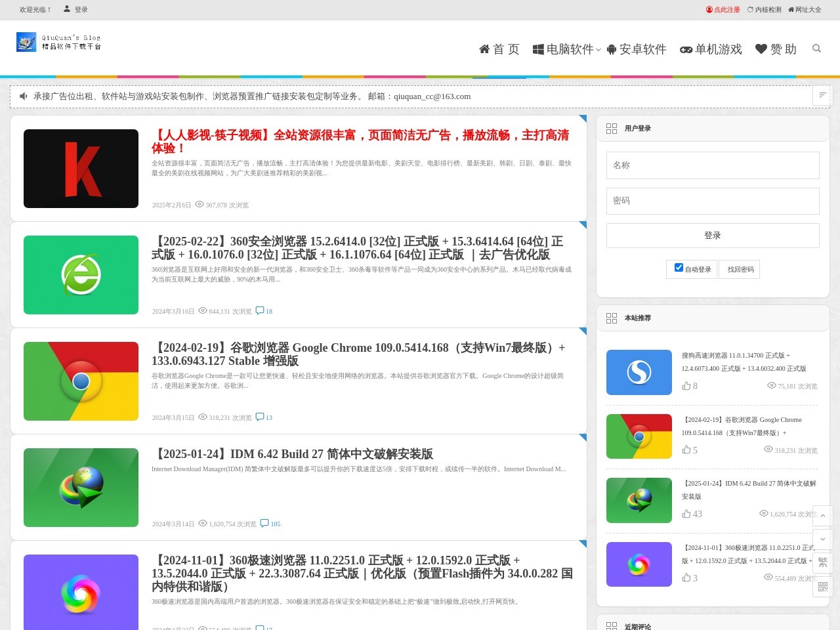
Task: Open sidebar 搜狗高速浏览器 thumbnail
Action: coord(639,372)
